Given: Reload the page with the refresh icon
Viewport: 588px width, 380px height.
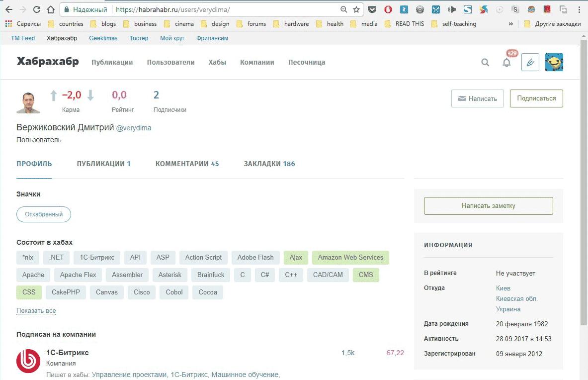Looking at the screenshot, I should (x=36, y=9).
